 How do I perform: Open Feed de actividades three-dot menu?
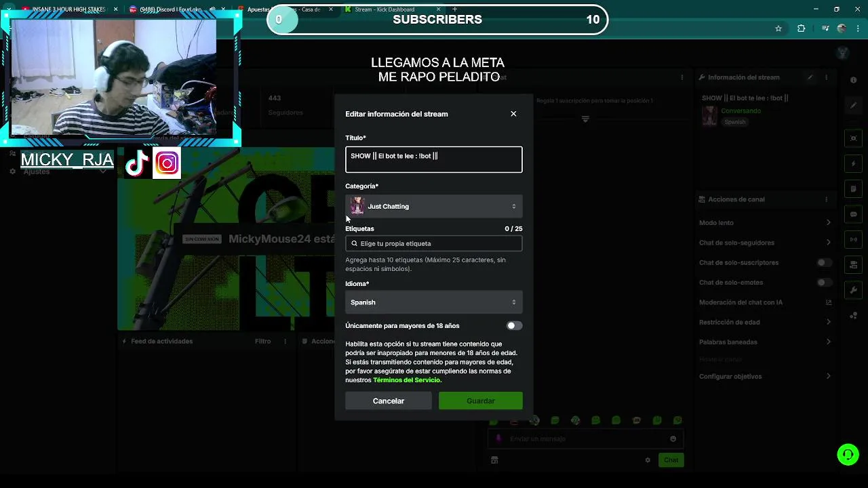coord(285,342)
